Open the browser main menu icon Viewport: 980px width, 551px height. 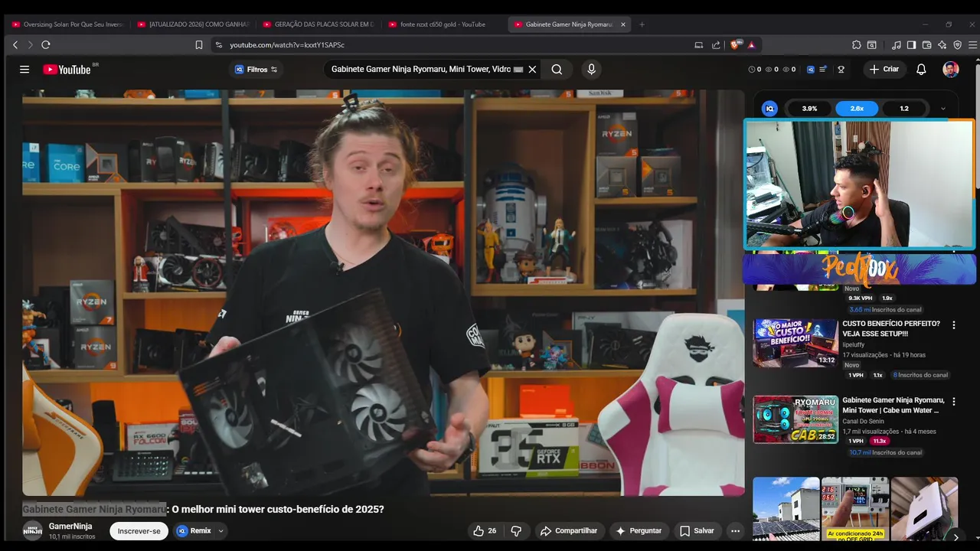click(972, 45)
